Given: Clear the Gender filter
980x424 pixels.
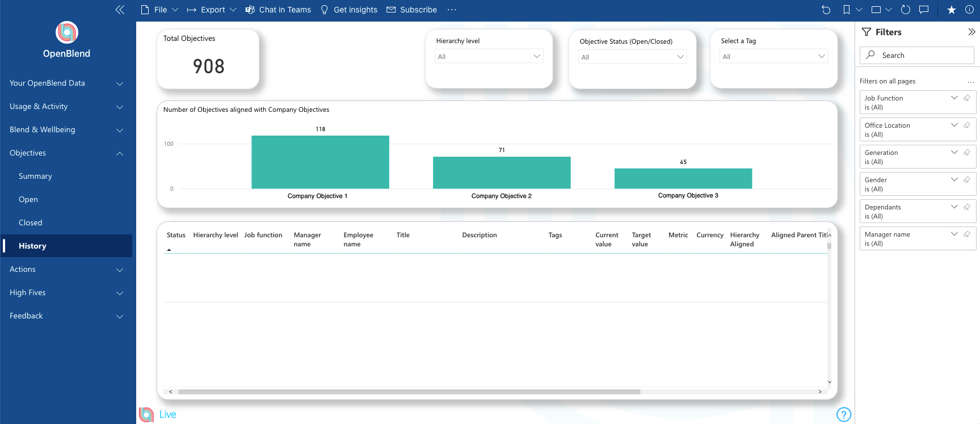Looking at the screenshot, I should (967, 179).
